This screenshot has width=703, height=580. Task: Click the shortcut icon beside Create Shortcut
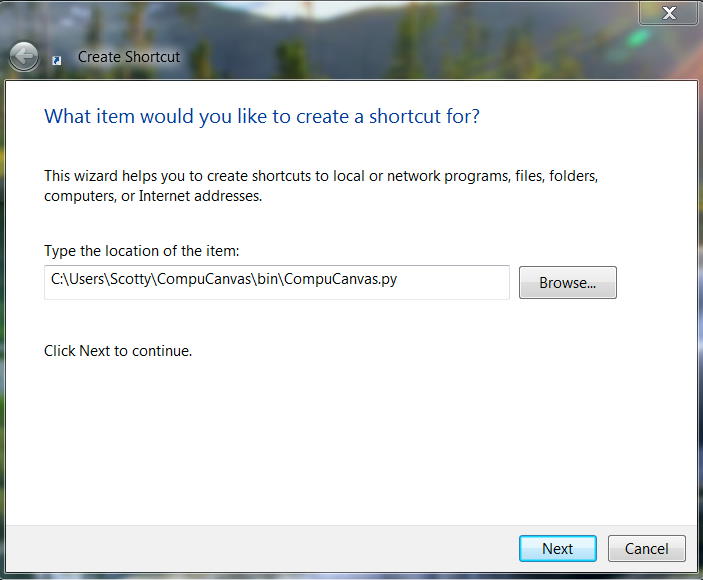56,61
